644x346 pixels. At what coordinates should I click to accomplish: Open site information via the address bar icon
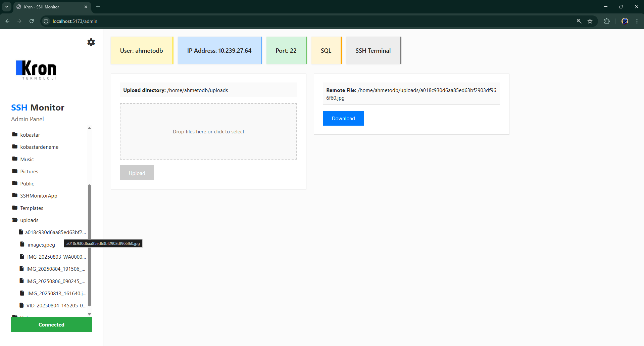pyautogui.click(x=46, y=21)
